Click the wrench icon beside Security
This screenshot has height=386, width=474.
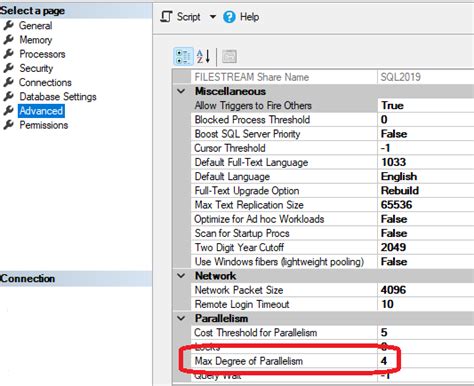pos(8,68)
